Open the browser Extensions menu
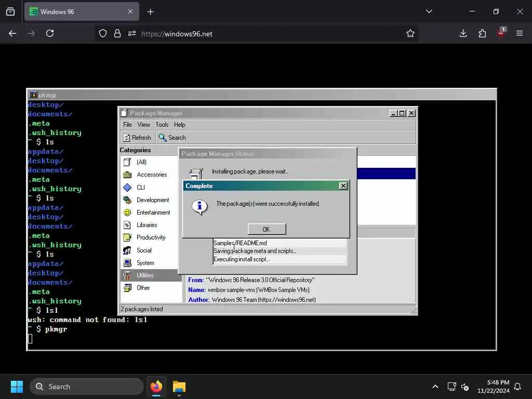The height and width of the screenshot is (399, 532). pyautogui.click(x=482, y=33)
